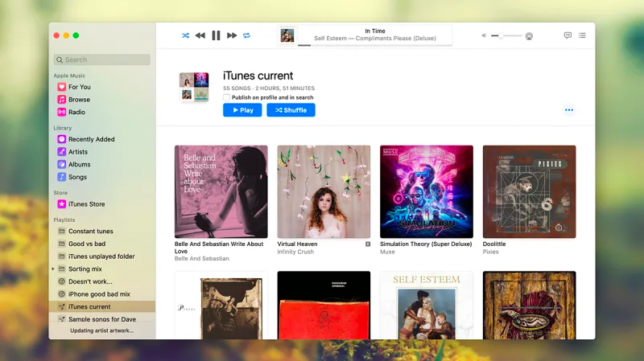The width and height of the screenshot is (644, 361).
Task: Expand the Sorting mix folder triangle
Action: (x=53, y=269)
